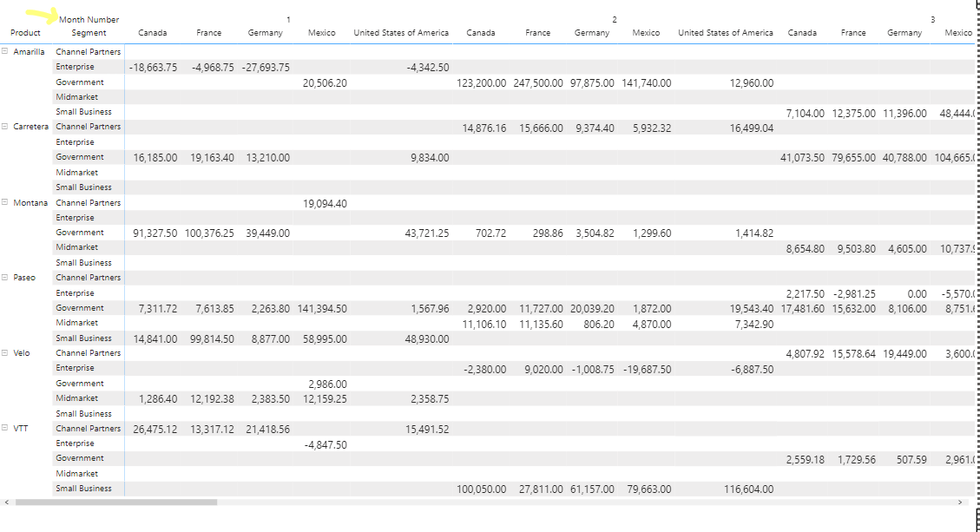This screenshot has width=980, height=532.
Task: Select month 1 column header
Action: point(288,19)
